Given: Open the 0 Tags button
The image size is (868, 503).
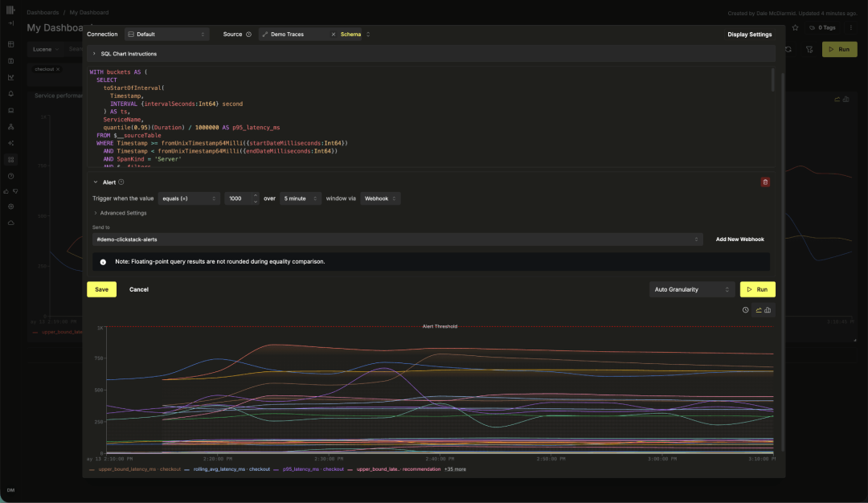Looking at the screenshot, I should (823, 27).
